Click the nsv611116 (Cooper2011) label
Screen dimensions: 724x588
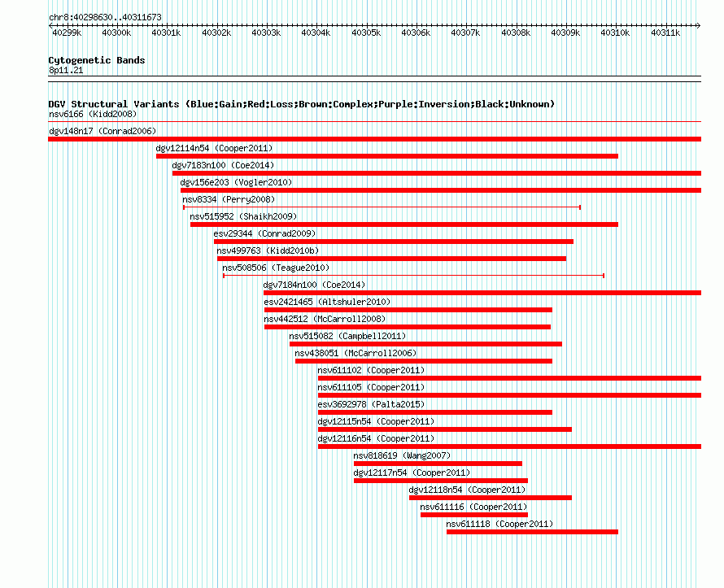tap(473, 507)
